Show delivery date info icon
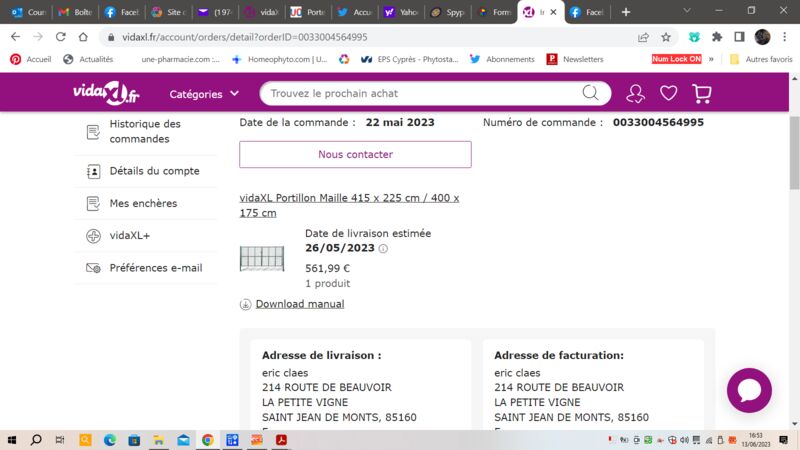 [x=383, y=248]
